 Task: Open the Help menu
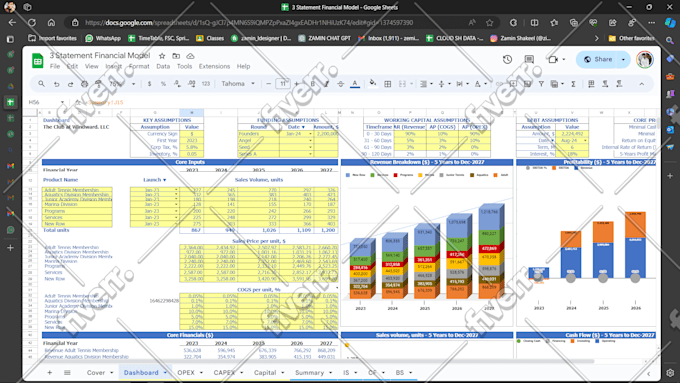click(243, 66)
